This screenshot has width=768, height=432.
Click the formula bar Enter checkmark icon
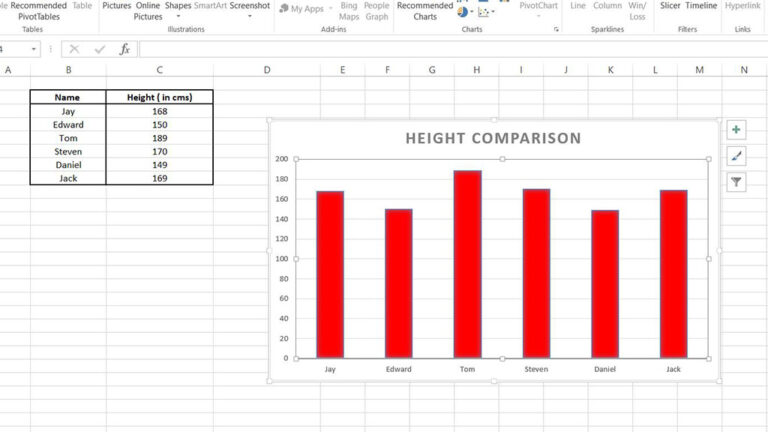coord(100,49)
